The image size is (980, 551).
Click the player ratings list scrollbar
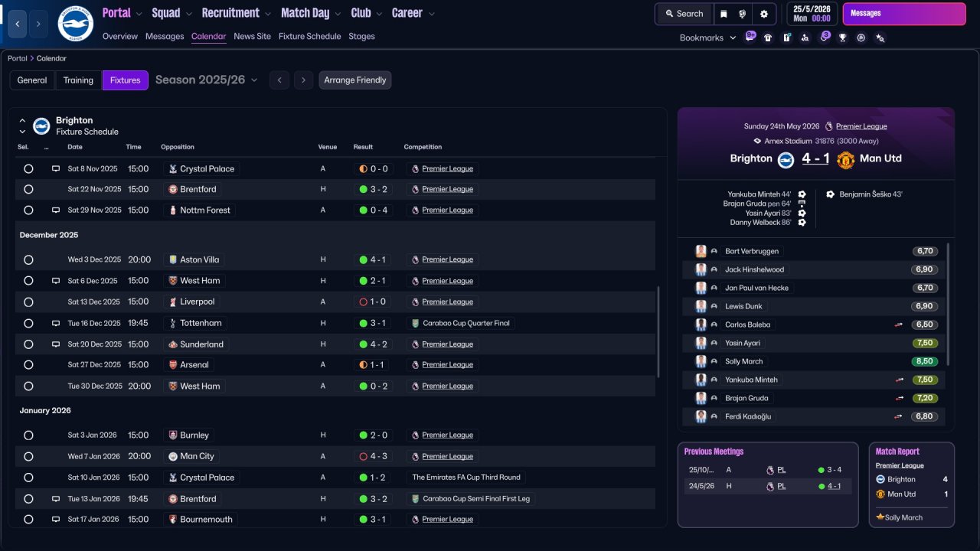[949, 304]
